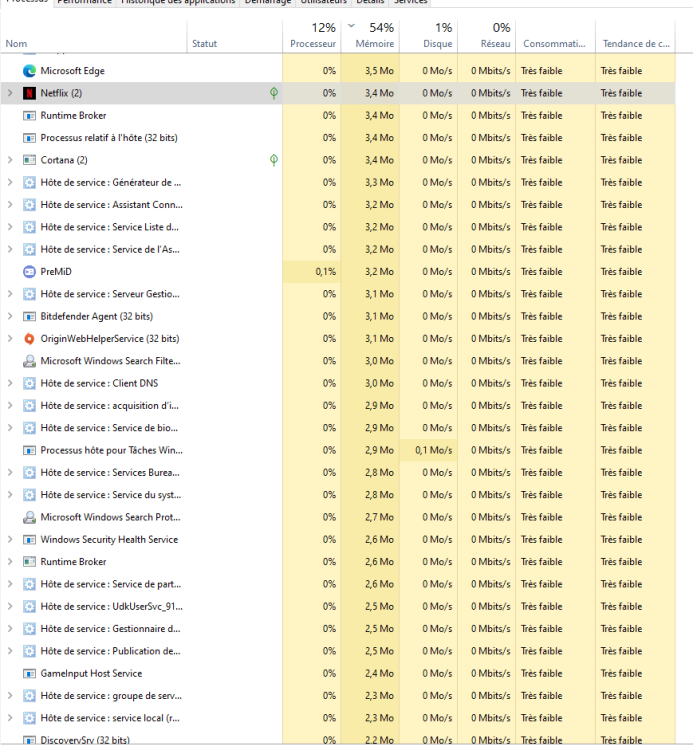This screenshot has height=750, width=693.
Task: Click the green leaf icon in Cortana row
Action: pyautogui.click(x=274, y=160)
